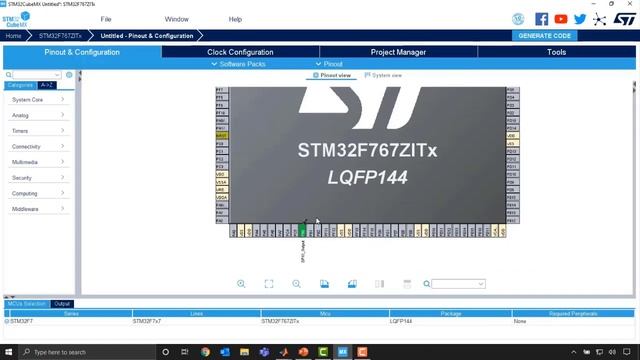Viewport: 640px width, 360px height.
Task: Open the Window menu
Action: point(176,19)
